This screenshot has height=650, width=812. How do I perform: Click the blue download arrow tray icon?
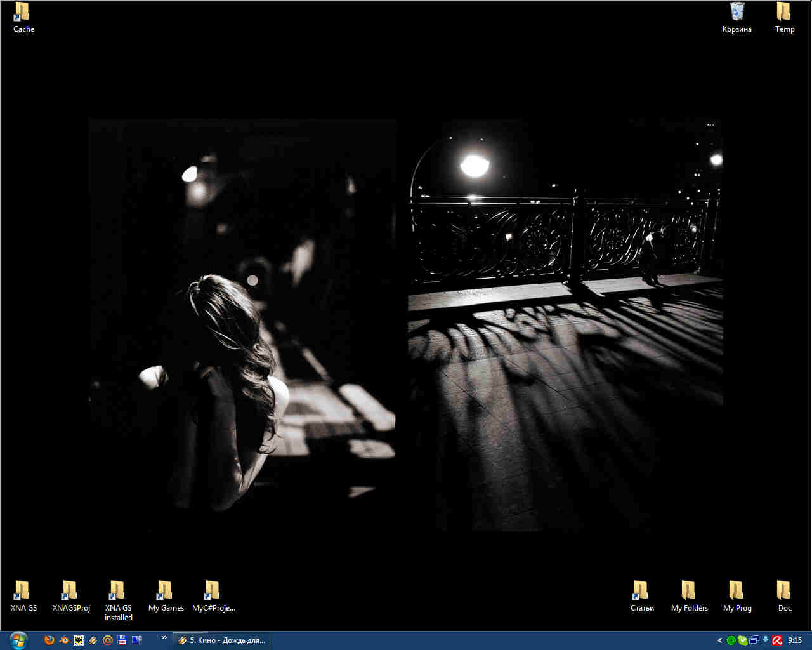766,640
